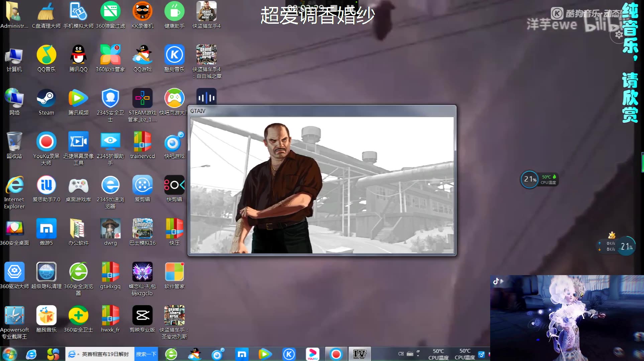Viewport: 644px width, 361px height.
Task: Click 搜索一下 search button in taskbar
Action: point(146,354)
